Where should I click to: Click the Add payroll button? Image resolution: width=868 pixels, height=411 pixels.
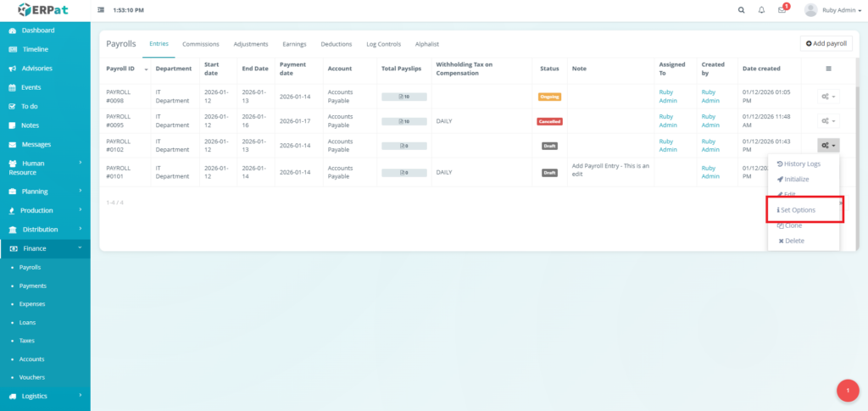point(826,43)
